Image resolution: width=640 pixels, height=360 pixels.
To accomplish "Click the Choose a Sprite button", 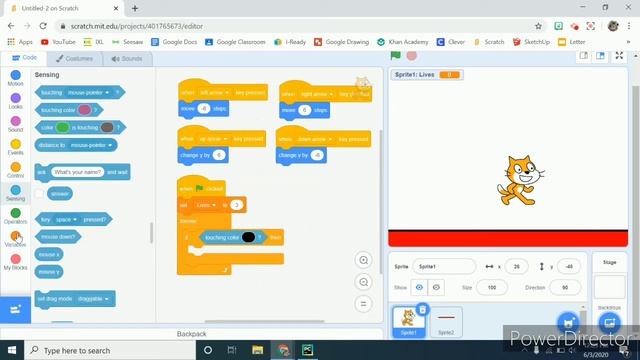I will click(x=568, y=323).
